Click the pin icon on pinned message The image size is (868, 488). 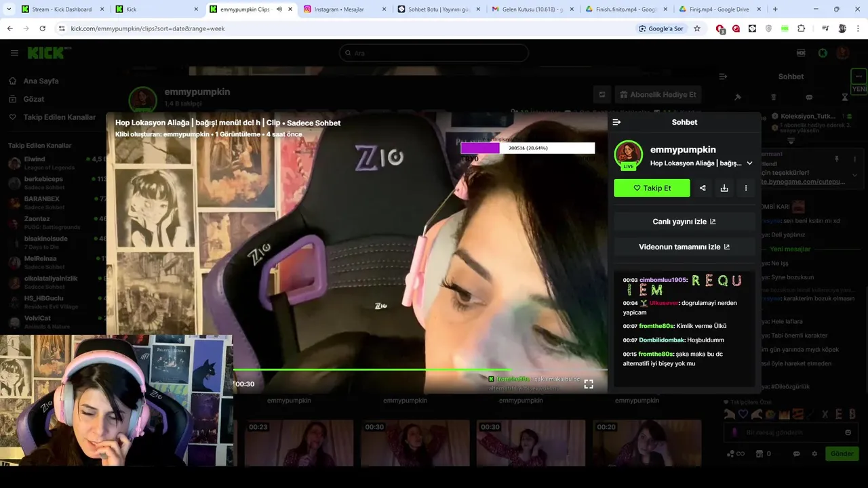(836, 159)
